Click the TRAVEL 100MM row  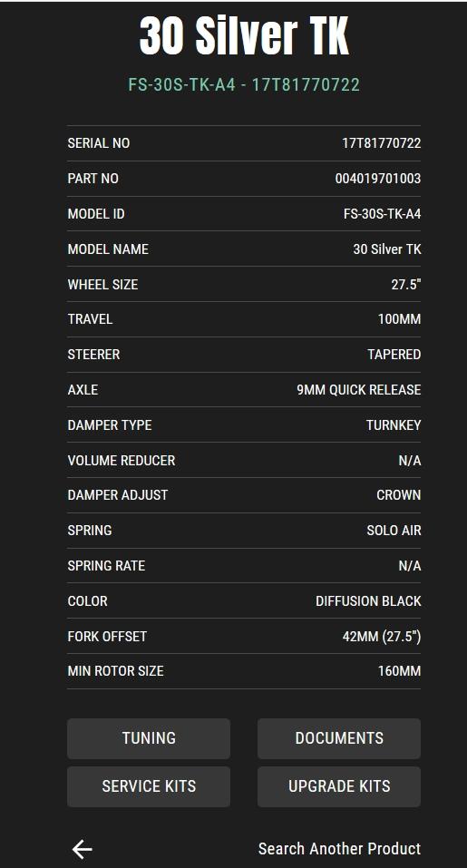244,319
